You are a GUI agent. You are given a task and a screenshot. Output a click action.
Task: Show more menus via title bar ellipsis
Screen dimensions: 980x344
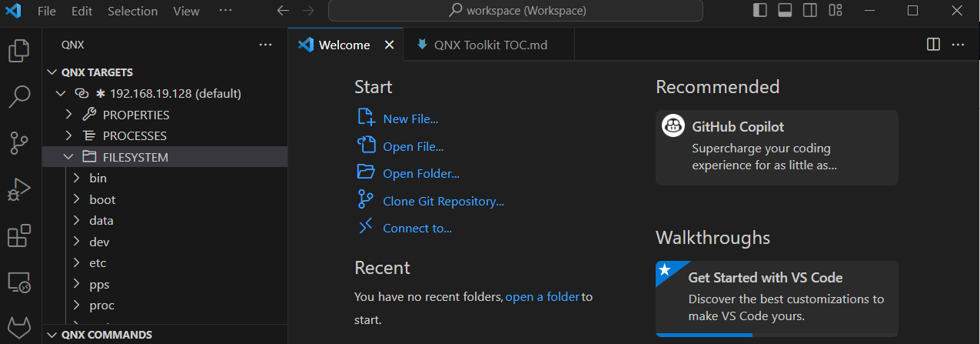tap(225, 11)
